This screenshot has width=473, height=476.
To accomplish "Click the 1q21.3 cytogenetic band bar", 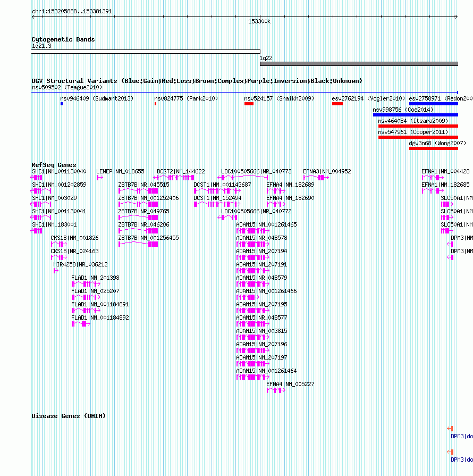I will click(146, 52).
